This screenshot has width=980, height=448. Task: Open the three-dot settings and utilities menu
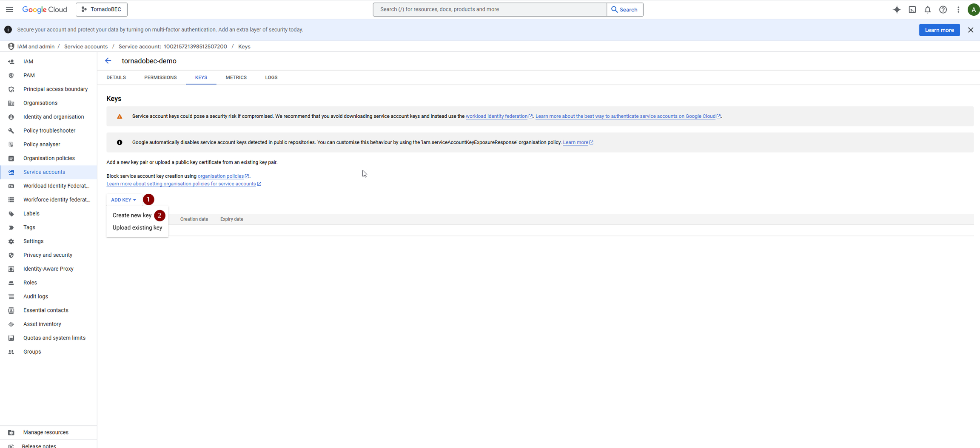pos(958,9)
